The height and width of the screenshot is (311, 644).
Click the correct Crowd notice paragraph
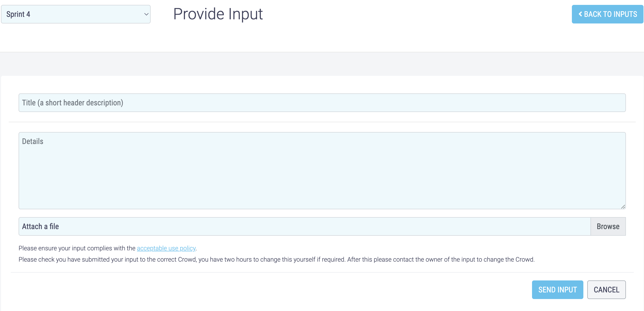pyautogui.click(x=277, y=259)
